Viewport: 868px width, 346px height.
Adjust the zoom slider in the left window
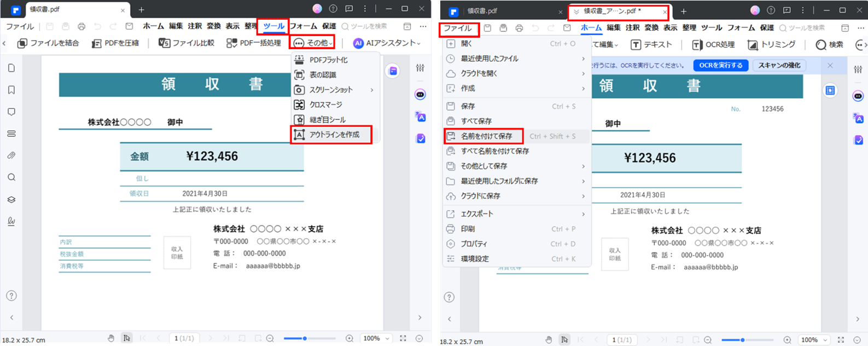pos(310,338)
